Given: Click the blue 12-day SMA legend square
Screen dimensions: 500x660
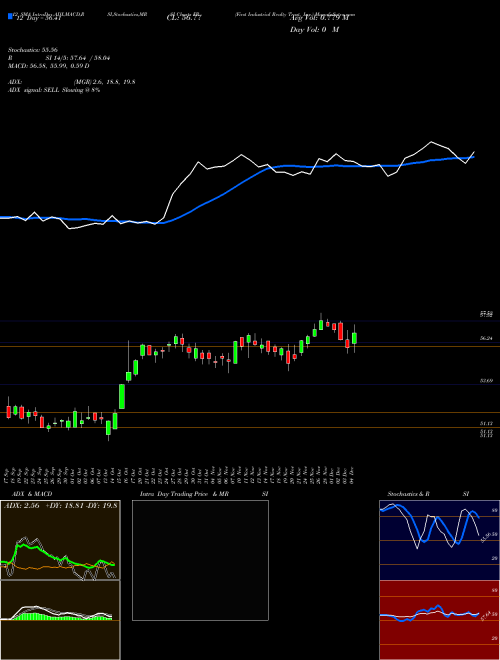Looking at the screenshot, I should (x=10, y=17).
